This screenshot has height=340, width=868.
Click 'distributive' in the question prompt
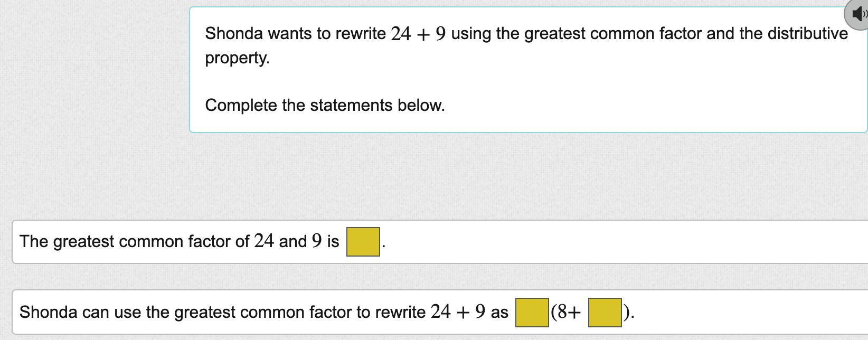[x=807, y=34]
